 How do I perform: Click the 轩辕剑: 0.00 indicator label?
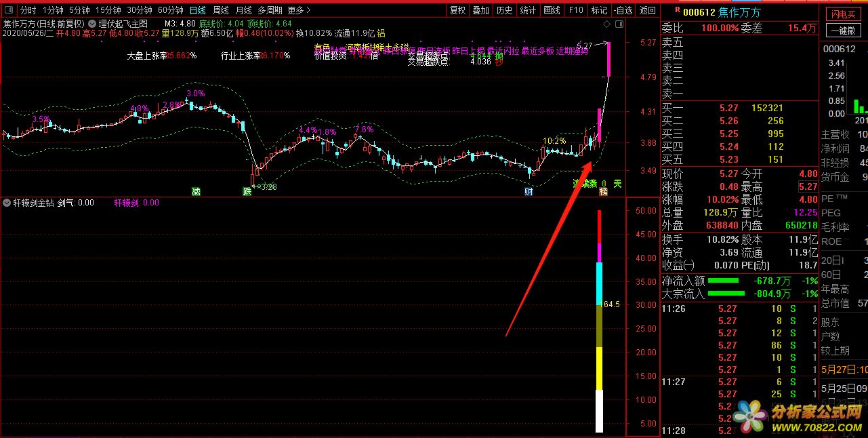pos(137,202)
